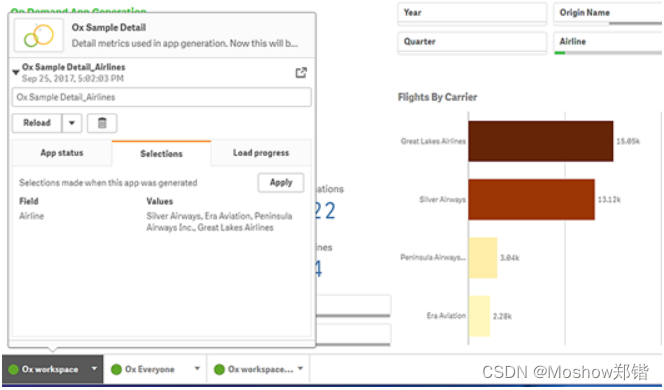Delete generated app with trash icon
This screenshot has width=664, height=390.
(102, 123)
